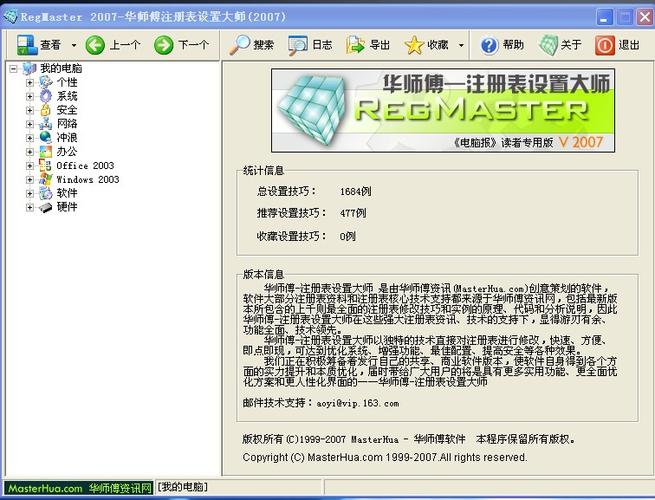The height and width of the screenshot is (500, 655).
Task: Expand the 网络 tree node
Action: tap(30, 124)
